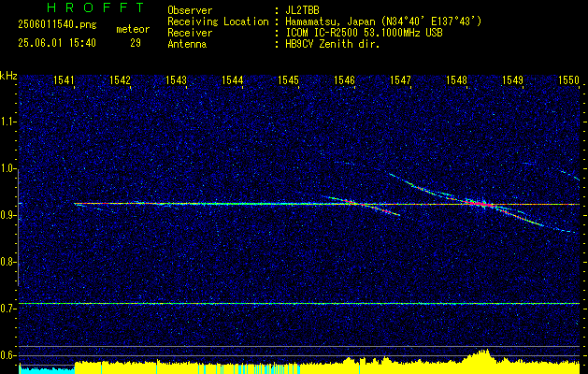Click the meteor label
This screenshot has width=588, height=374.
133,29
